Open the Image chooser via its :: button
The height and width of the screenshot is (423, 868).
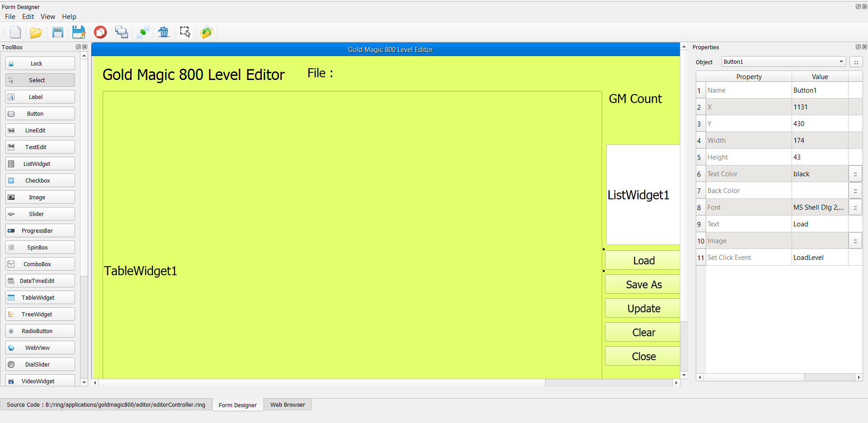(855, 240)
